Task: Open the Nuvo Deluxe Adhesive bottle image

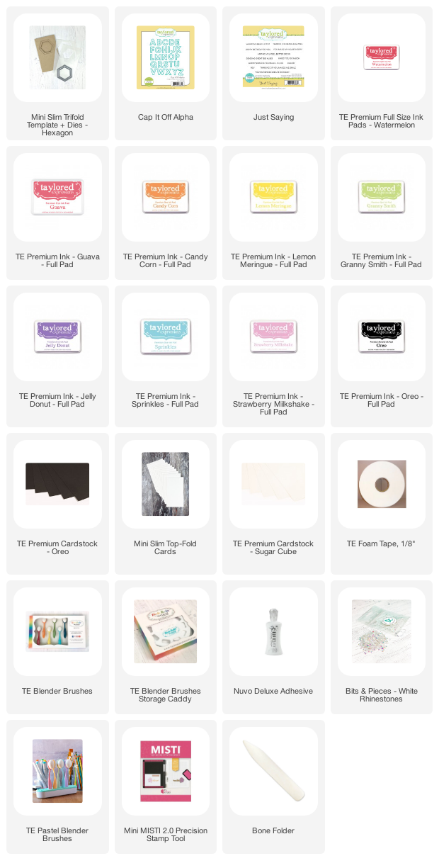Action: pos(273,631)
